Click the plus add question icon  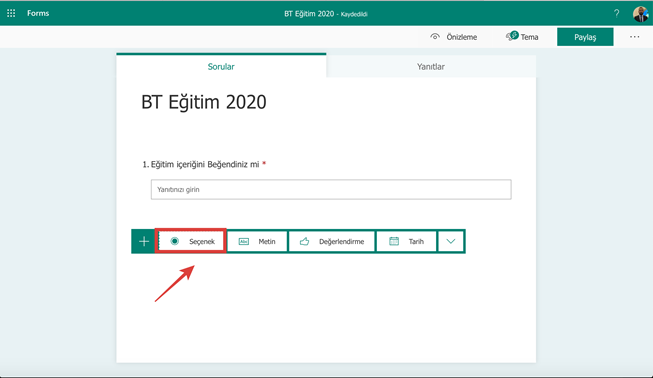144,241
